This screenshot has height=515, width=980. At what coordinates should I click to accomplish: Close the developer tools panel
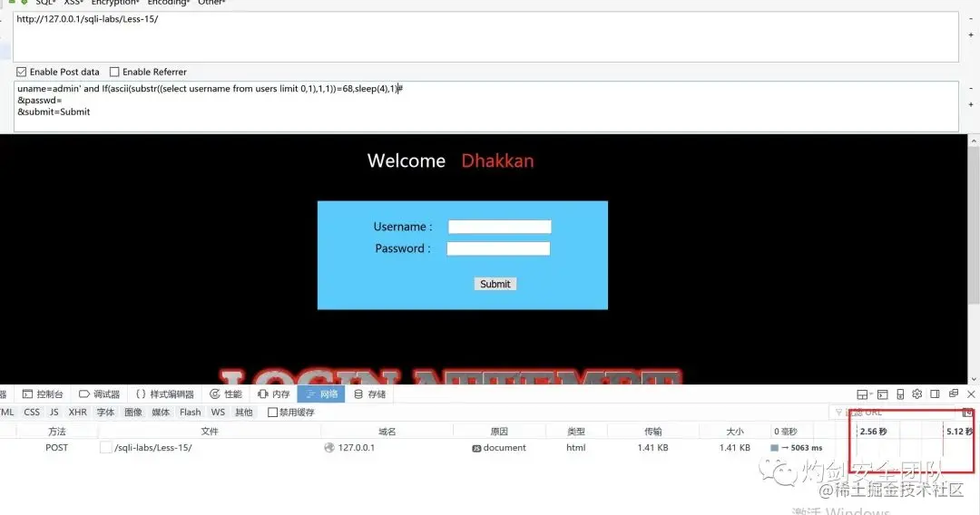pyautogui.click(x=971, y=394)
